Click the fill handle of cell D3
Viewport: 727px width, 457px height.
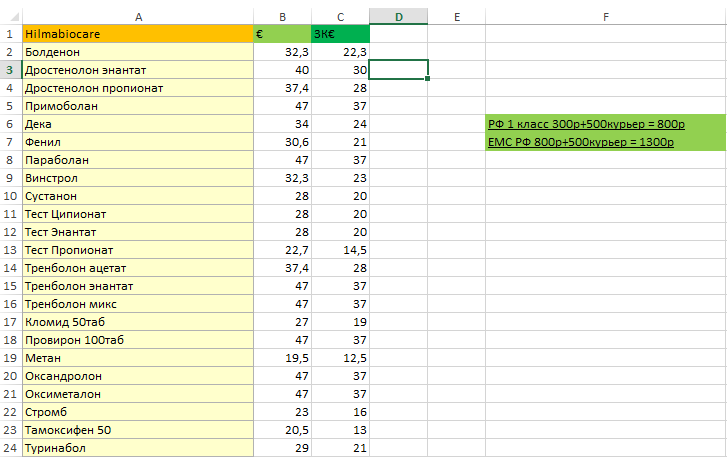click(427, 79)
